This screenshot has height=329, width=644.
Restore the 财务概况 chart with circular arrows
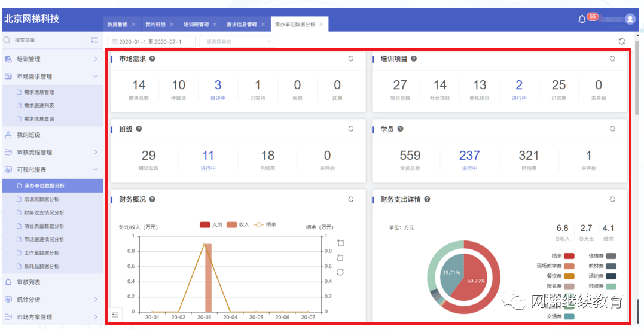[340, 272]
